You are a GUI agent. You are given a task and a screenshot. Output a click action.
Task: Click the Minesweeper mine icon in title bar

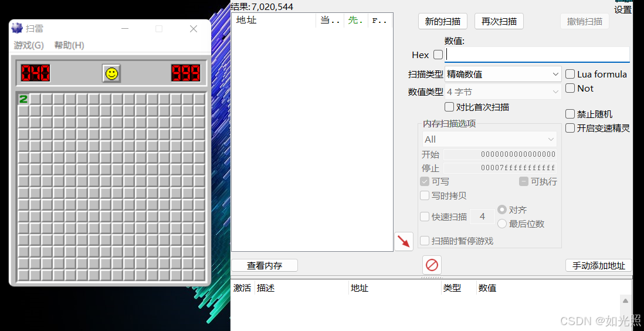pos(17,28)
